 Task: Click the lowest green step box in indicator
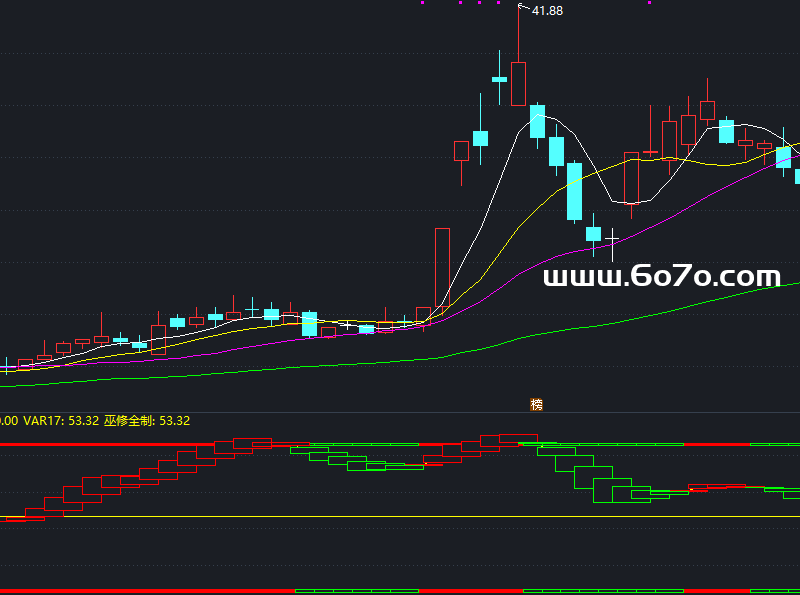pos(610,491)
